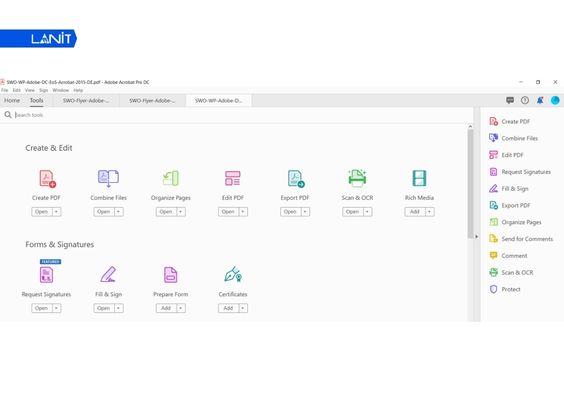Viewport: 564px width, 400px height.
Task: Click the Organize Pages tool icon
Action: tap(171, 178)
